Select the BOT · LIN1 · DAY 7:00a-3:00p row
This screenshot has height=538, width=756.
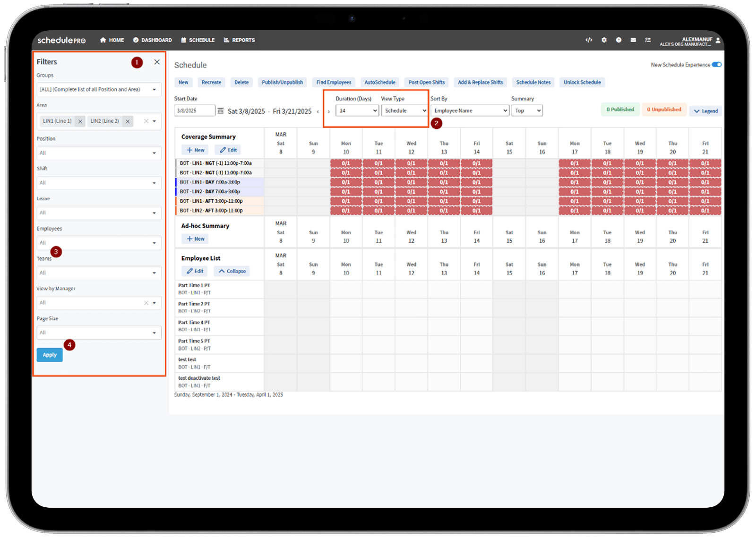pyautogui.click(x=220, y=182)
